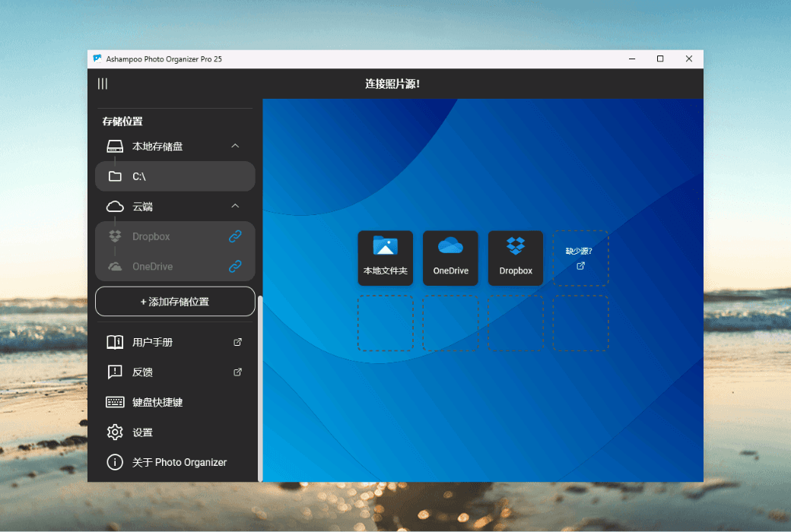
Task: Open the external link icon under 缺少源?
Action: pos(580,266)
